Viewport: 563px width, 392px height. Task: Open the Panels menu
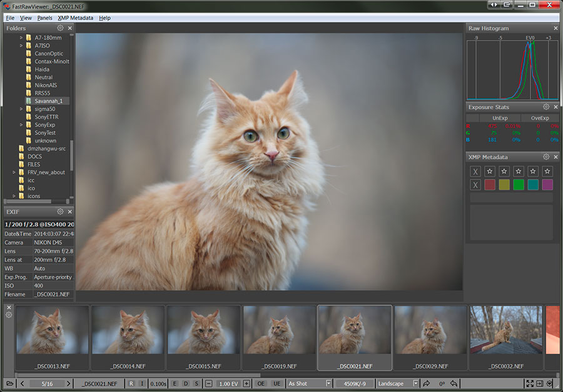(x=44, y=18)
